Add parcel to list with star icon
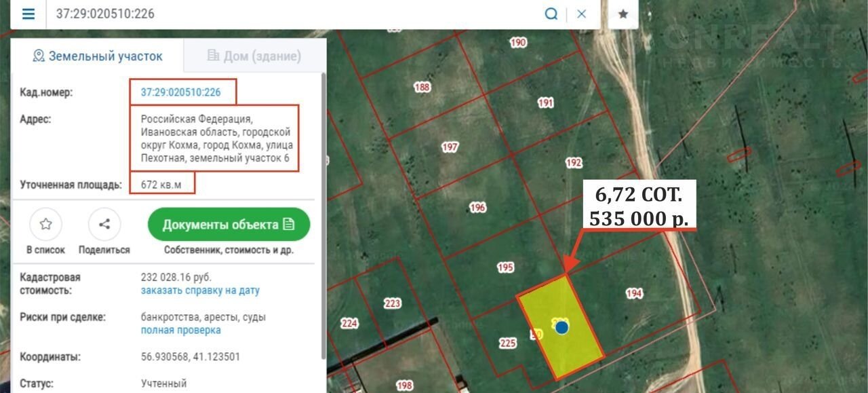This screenshot has width=868, height=393. pos(45,225)
